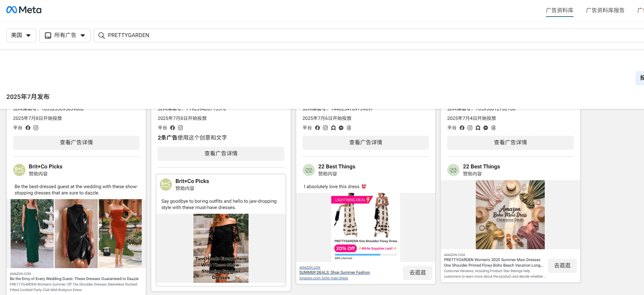Screen dimensions: 644x295
Task: Click Instagram icon in the wedding dresses ad
Action: tap(36, 128)
